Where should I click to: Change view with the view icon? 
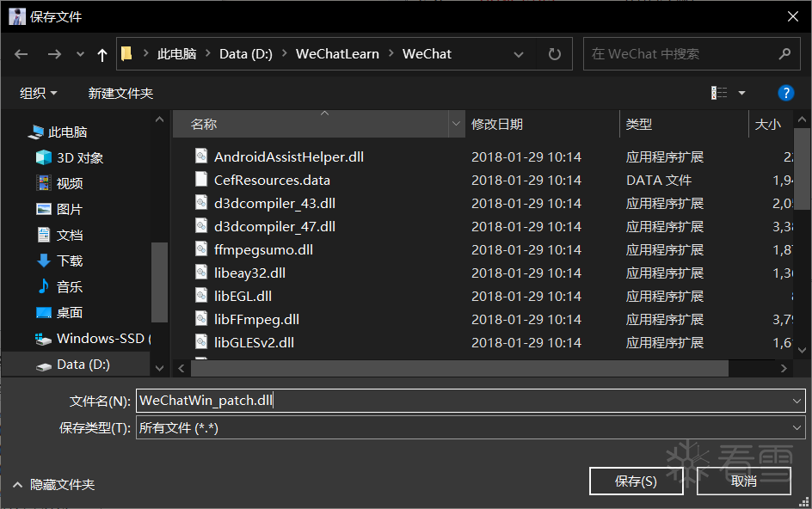[x=719, y=93]
